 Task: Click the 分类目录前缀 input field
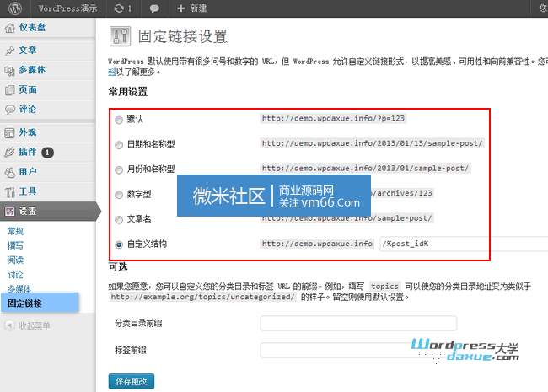358,323
